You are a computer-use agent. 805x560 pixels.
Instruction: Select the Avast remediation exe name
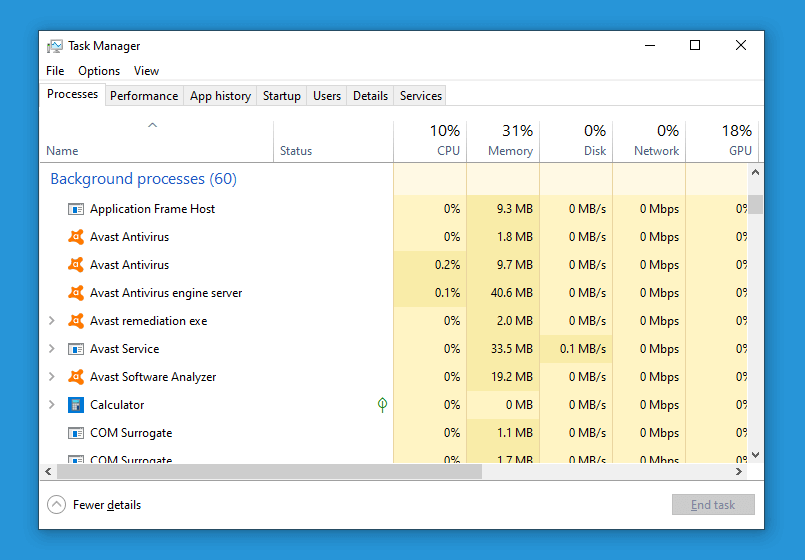[148, 321]
